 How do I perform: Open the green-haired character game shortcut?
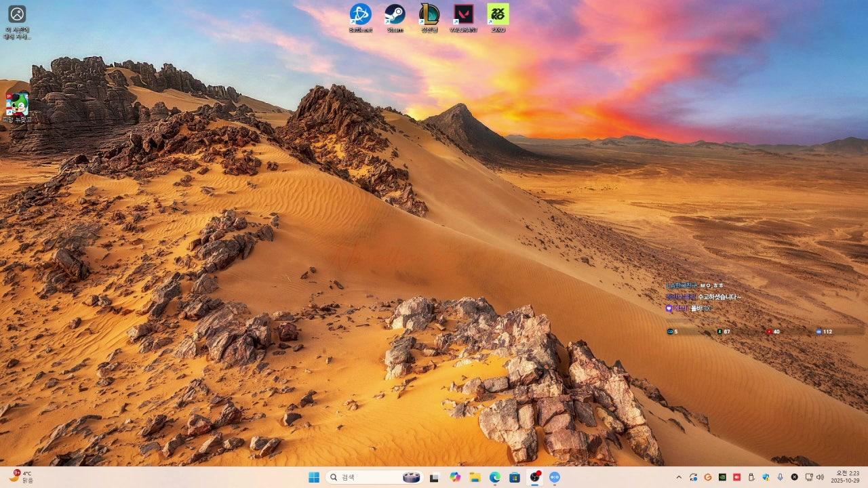click(x=17, y=105)
